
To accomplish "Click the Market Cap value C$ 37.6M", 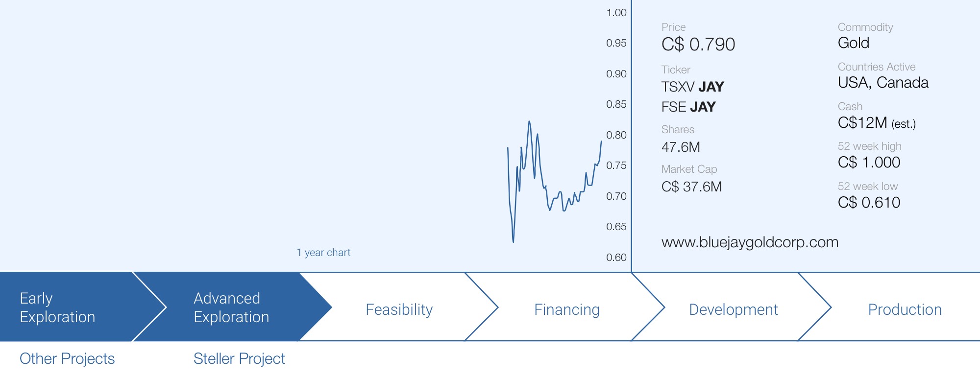I will [x=691, y=187].
